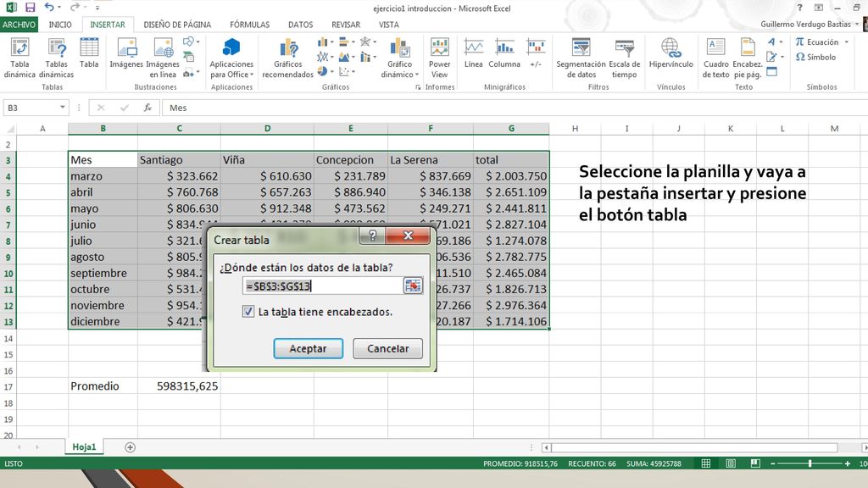
Task: Click the range selector icon in Crear tabla
Action: point(413,286)
